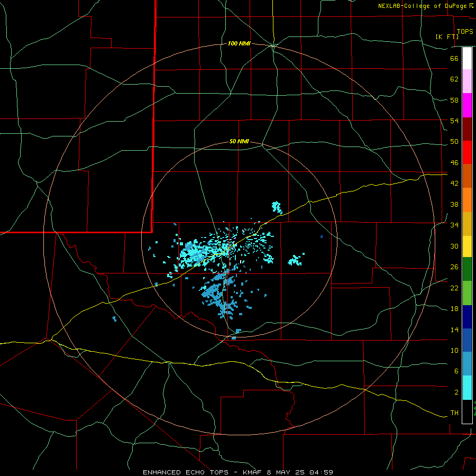The image size is (476, 476).
Task: Pick the light green legend swatch
Action: [x=467, y=293]
